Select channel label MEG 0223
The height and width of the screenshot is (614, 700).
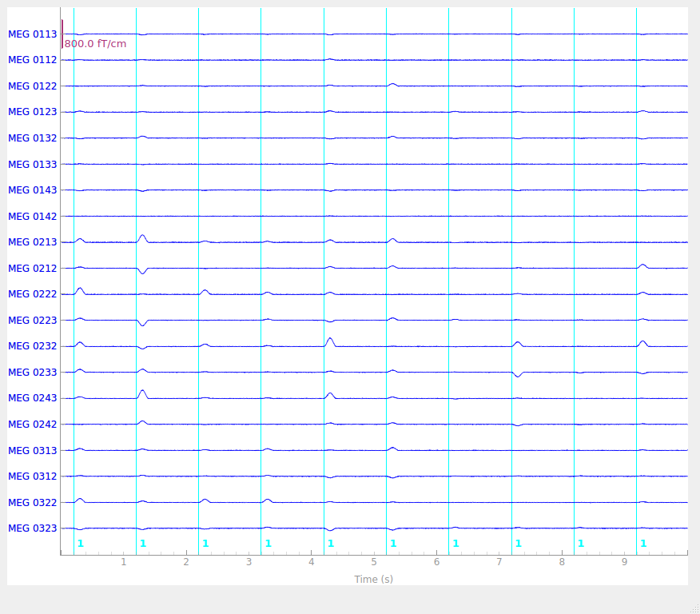33,320
